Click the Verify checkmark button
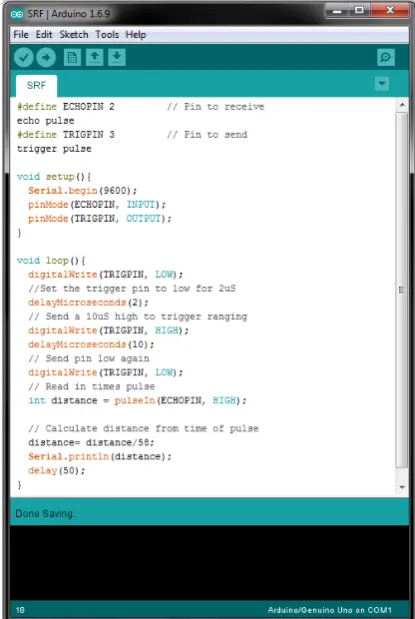 coord(24,58)
